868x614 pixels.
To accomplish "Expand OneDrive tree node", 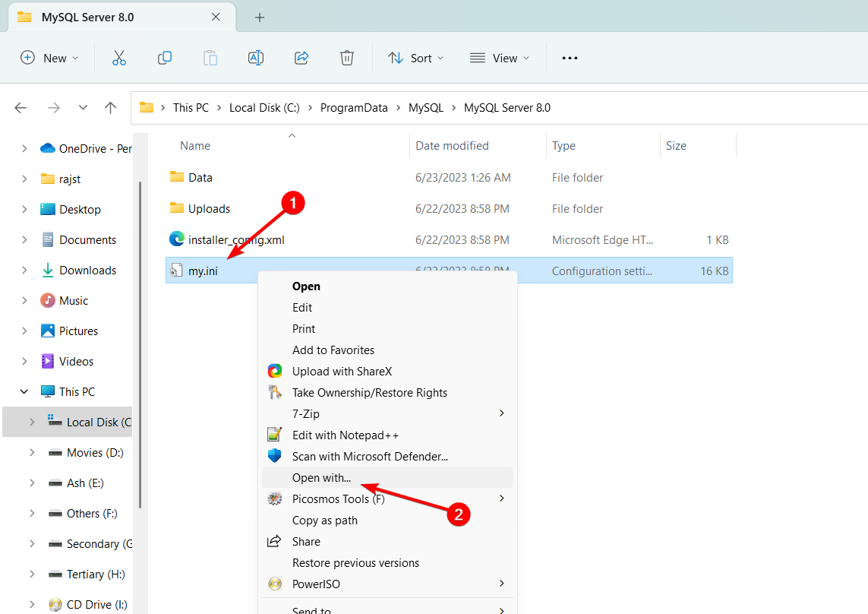I will click(24, 148).
